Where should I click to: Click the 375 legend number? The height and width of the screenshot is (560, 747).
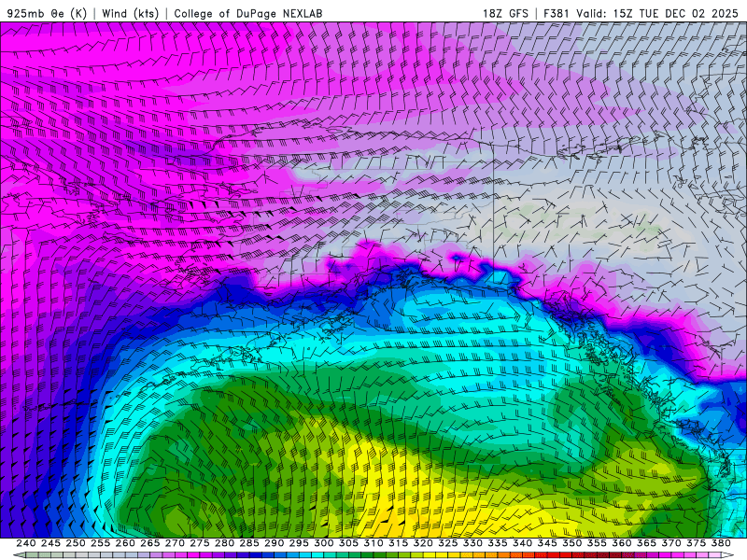click(x=696, y=543)
